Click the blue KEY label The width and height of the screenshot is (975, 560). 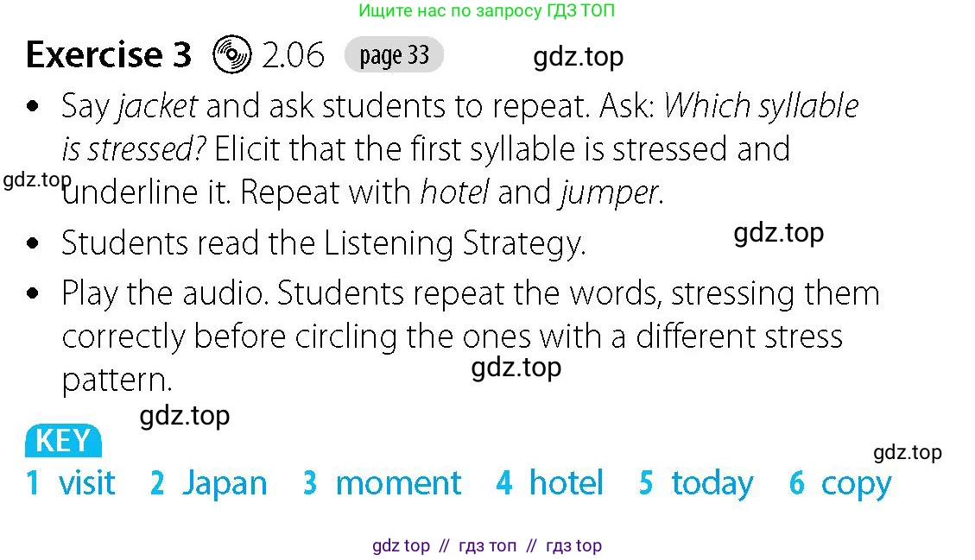(x=63, y=441)
